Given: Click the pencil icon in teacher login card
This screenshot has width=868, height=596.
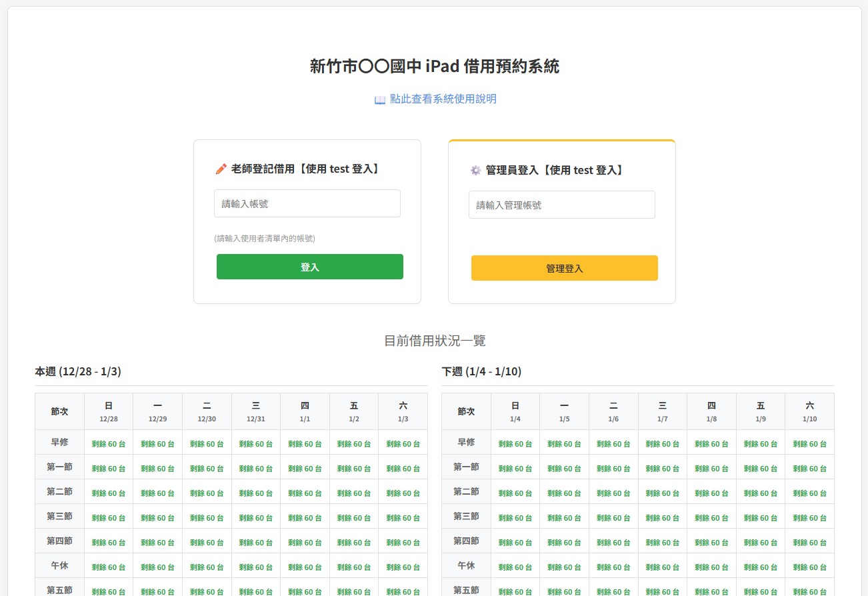Looking at the screenshot, I should [x=221, y=169].
